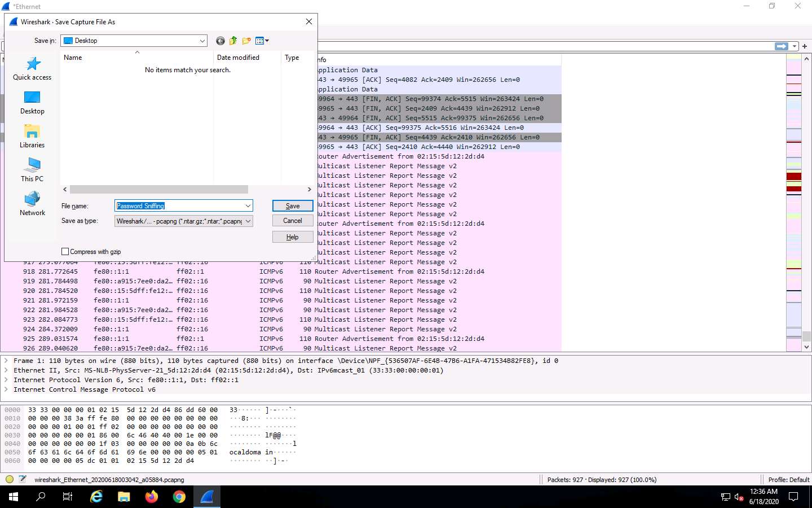This screenshot has height=508, width=812.
Task: Click hex dump offset 0050 row
Action: (150, 452)
